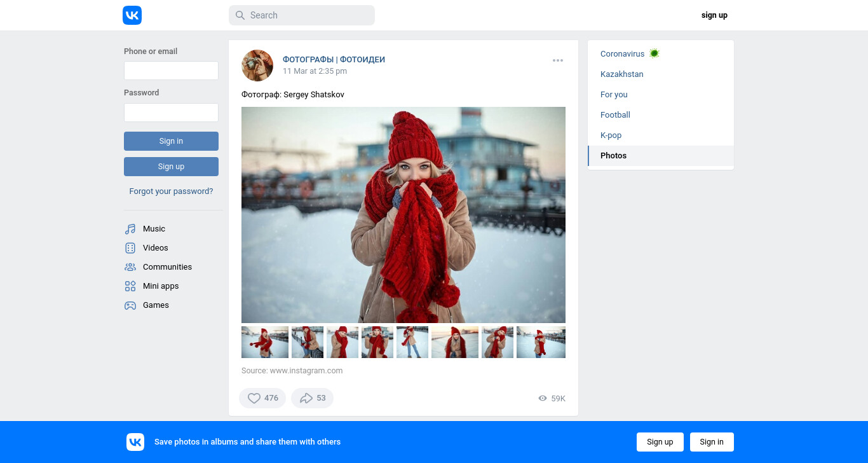Open the ФОТОГРАФЫ community avatar
This screenshot has height=463, width=868.
coord(257,66)
